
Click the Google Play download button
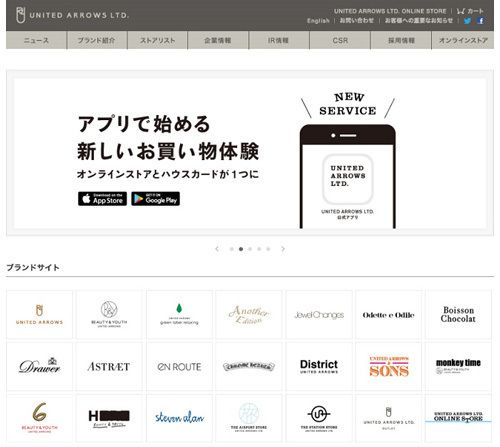pos(155,199)
